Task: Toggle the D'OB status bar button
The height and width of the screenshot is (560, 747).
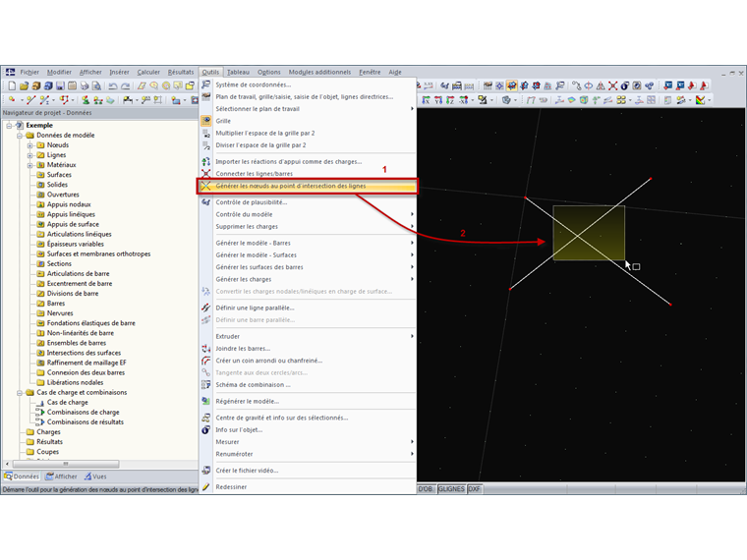Action: [427, 489]
